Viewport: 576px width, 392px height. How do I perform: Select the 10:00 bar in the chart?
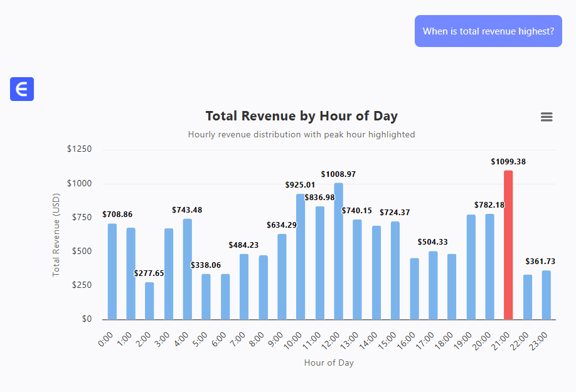pyautogui.click(x=301, y=257)
